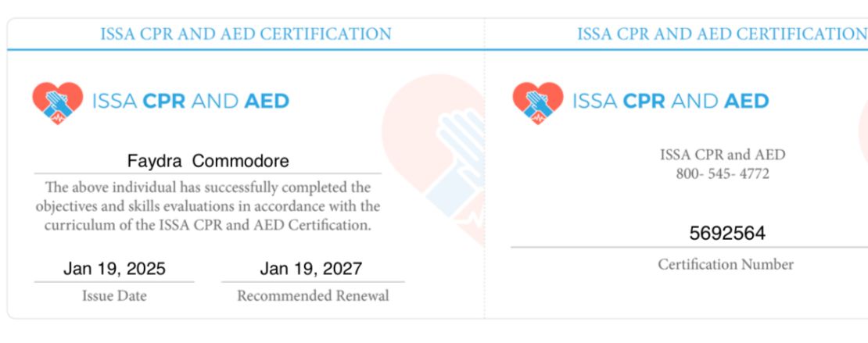This screenshot has width=868, height=343.
Task: Click the issue date Jan 19, 2025
Action: click(114, 269)
